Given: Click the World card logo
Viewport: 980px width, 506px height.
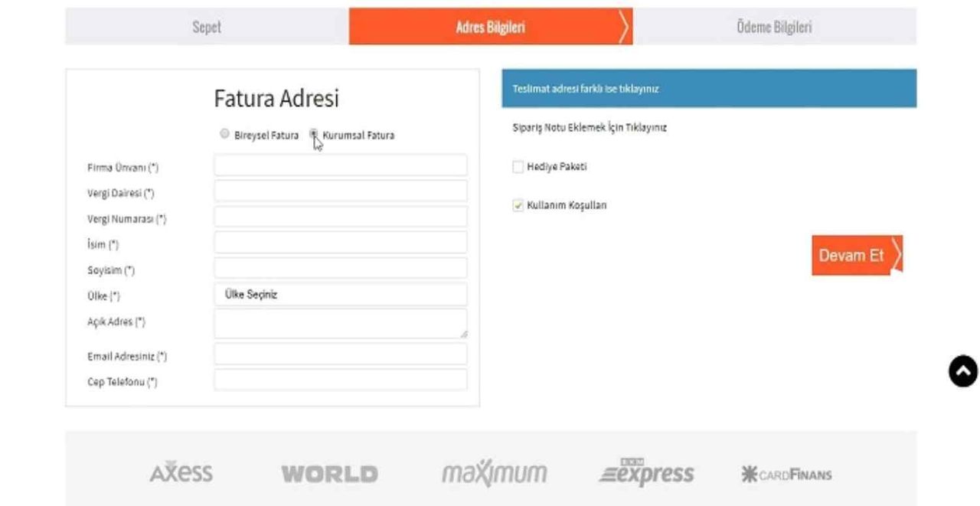Looking at the screenshot, I should coord(329,474).
